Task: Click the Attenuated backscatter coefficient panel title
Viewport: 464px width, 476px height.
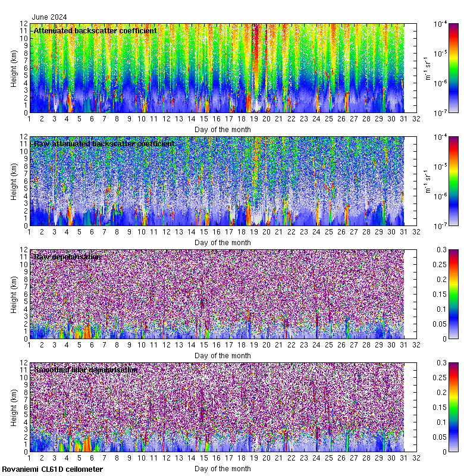Action: tap(95, 30)
